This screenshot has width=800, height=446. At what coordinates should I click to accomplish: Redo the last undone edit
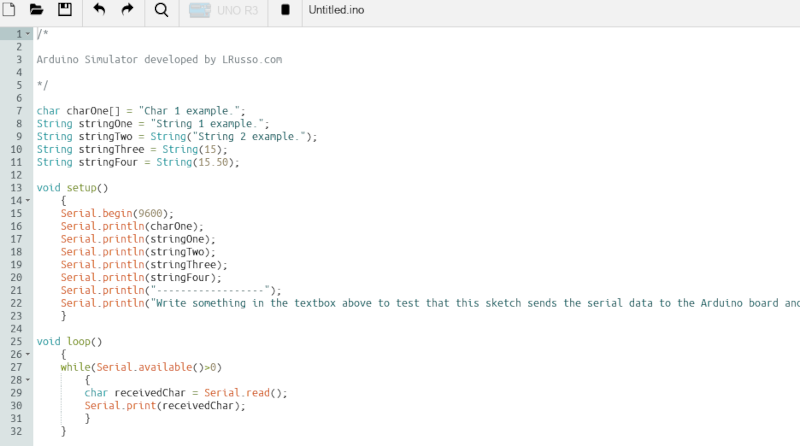pyautogui.click(x=127, y=10)
